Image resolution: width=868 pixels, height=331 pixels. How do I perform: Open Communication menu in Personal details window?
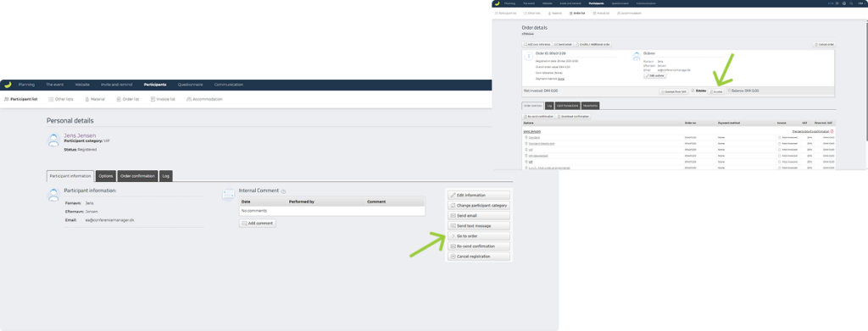[x=229, y=85]
